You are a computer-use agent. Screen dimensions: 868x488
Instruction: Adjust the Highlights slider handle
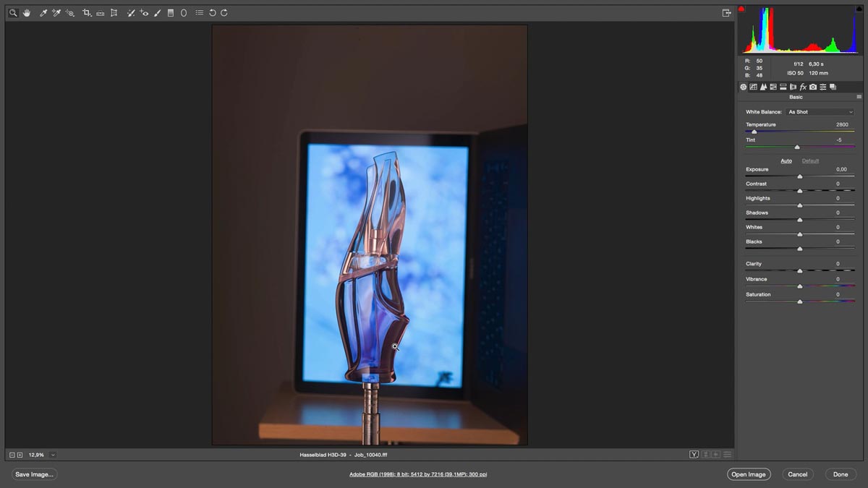tap(800, 205)
